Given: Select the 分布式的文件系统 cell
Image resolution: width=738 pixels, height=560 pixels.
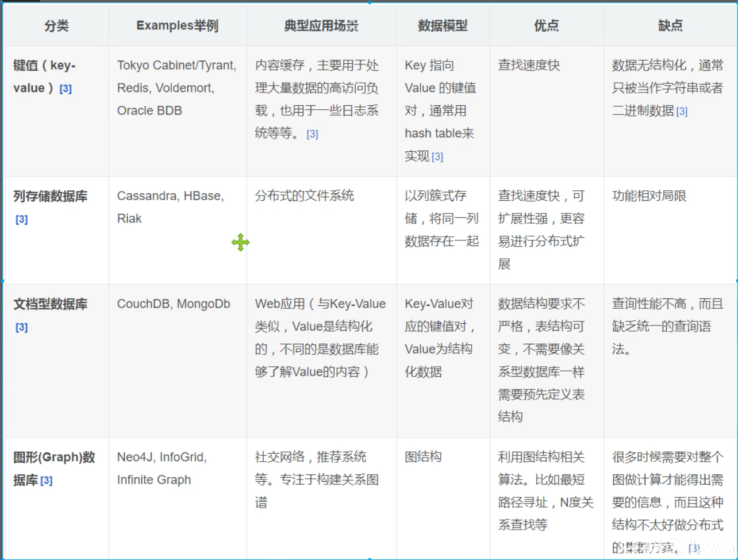Looking at the screenshot, I should click(321, 230).
